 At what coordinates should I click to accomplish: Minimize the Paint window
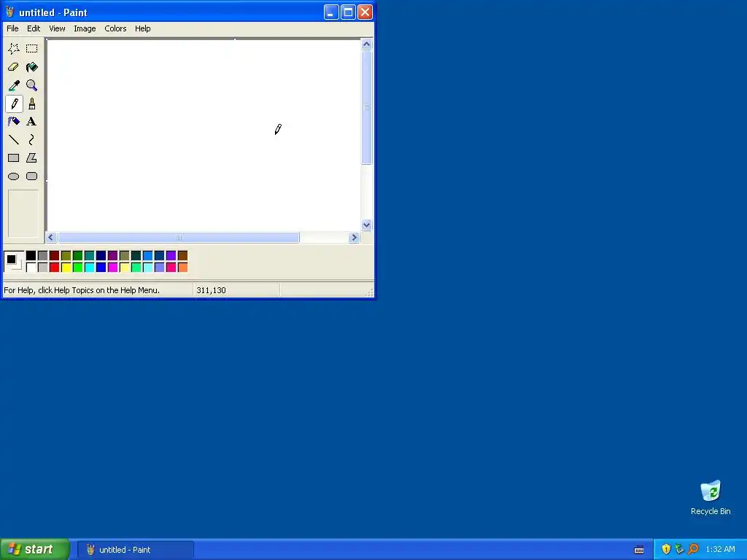point(332,12)
